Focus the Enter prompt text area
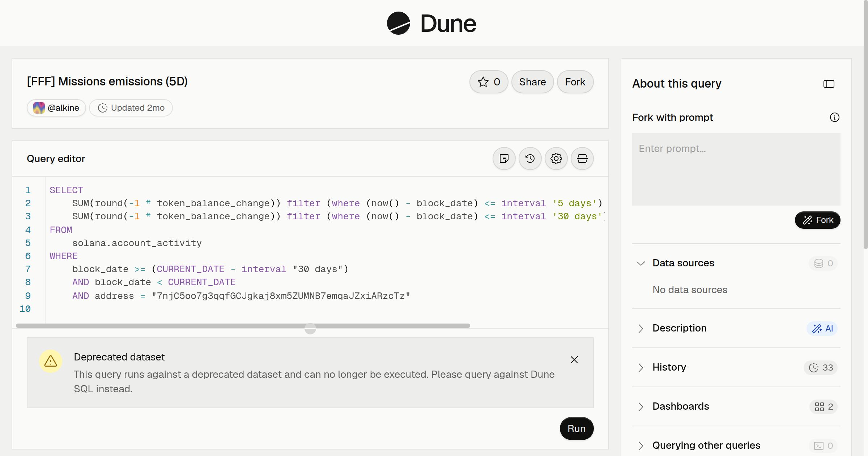The height and width of the screenshot is (456, 868). point(736,169)
